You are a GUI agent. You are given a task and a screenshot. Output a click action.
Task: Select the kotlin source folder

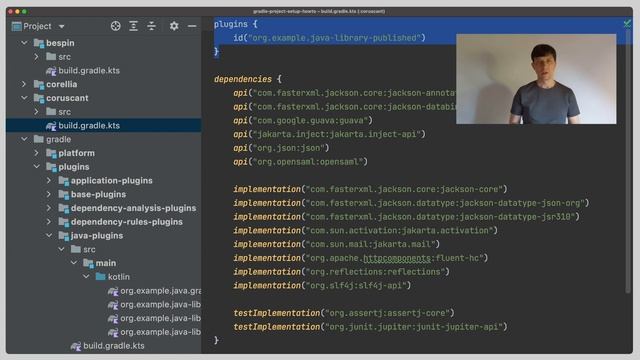tap(112, 277)
